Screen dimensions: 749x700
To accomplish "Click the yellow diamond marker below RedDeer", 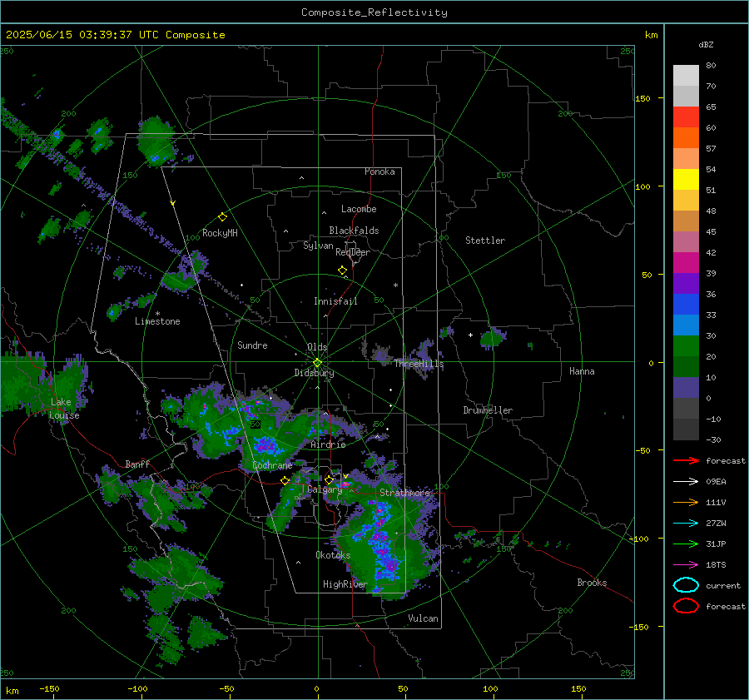I will tap(342, 271).
